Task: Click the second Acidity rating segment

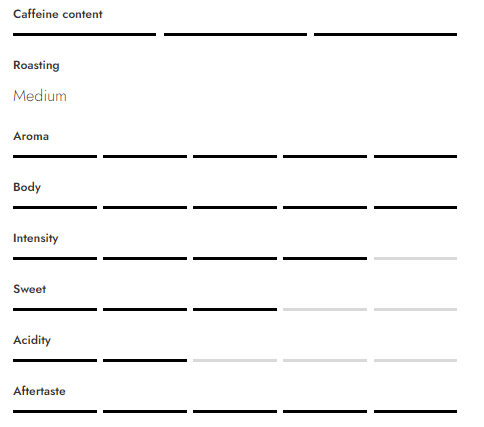Action: click(145, 360)
